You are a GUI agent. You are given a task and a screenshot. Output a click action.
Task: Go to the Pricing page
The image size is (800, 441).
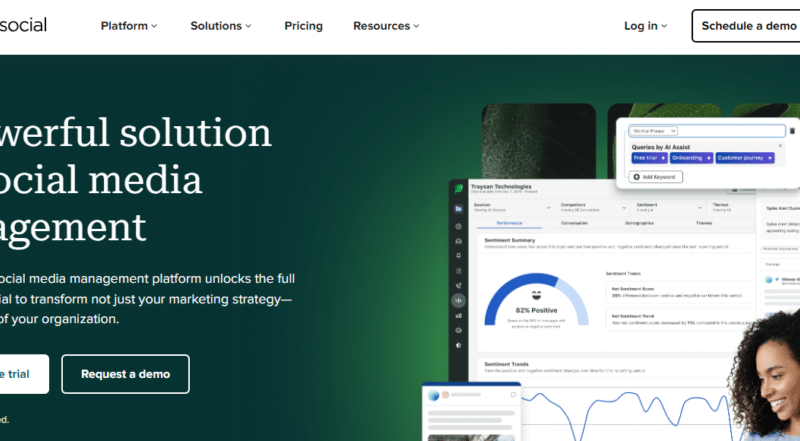[303, 26]
